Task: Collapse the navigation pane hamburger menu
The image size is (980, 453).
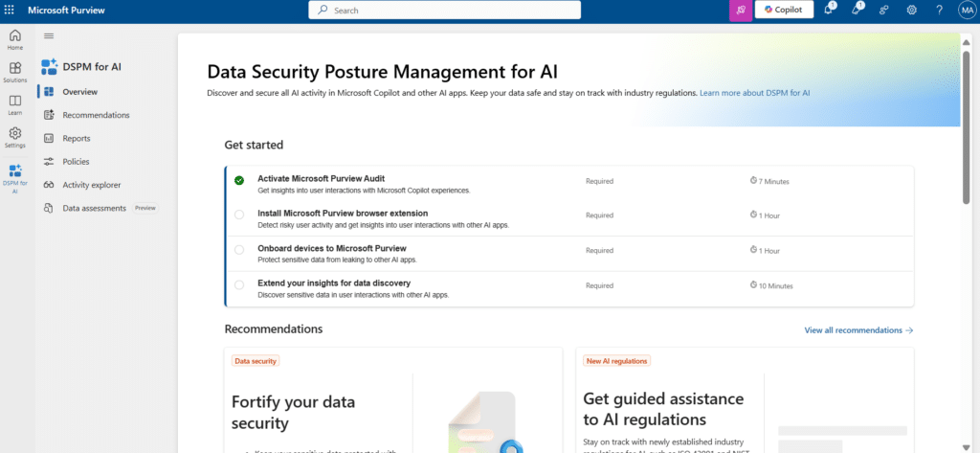Action: click(49, 36)
